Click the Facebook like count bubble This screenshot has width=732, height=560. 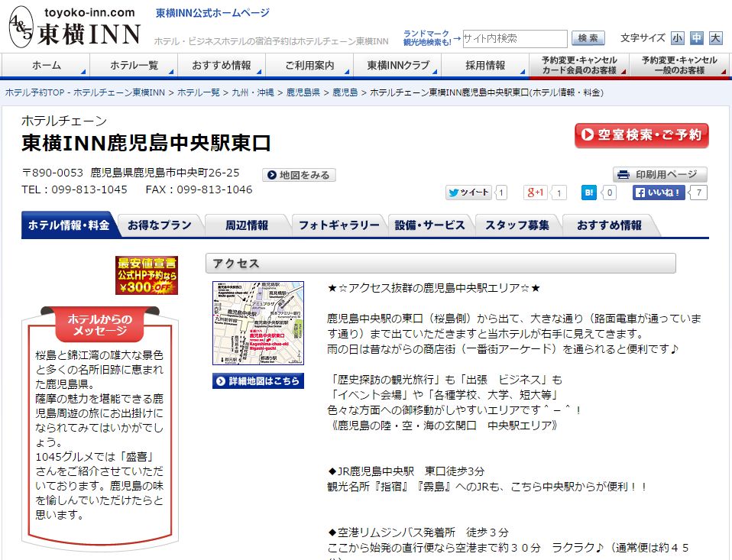coord(698,193)
